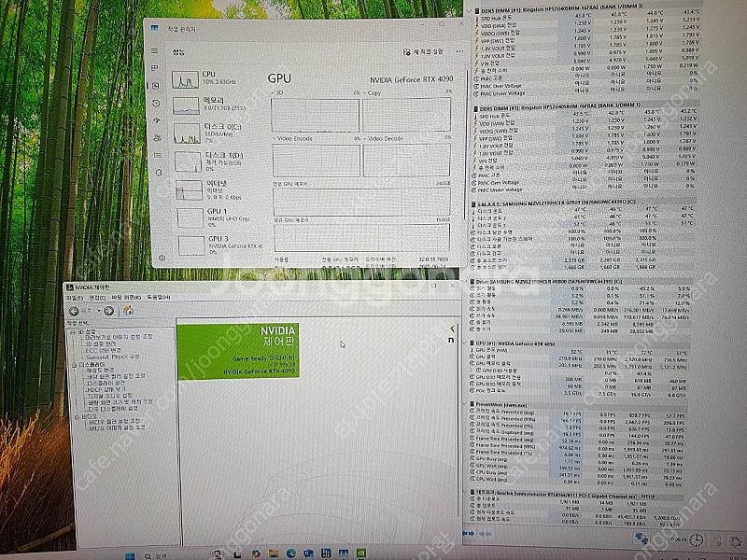Click the 새 작업 실행 run new task button
This screenshot has width=747, height=560.
(x=423, y=52)
